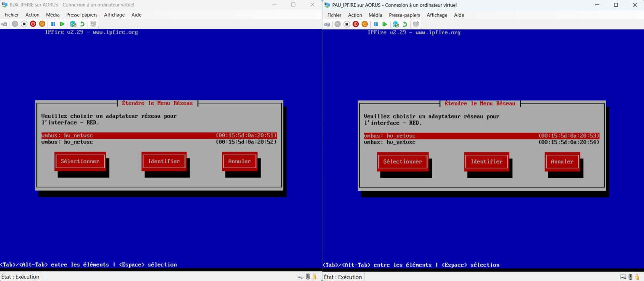This screenshot has width=644, height=281.
Task: Open Média menu in BDX_IPFIRE window
Action: (53, 15)
